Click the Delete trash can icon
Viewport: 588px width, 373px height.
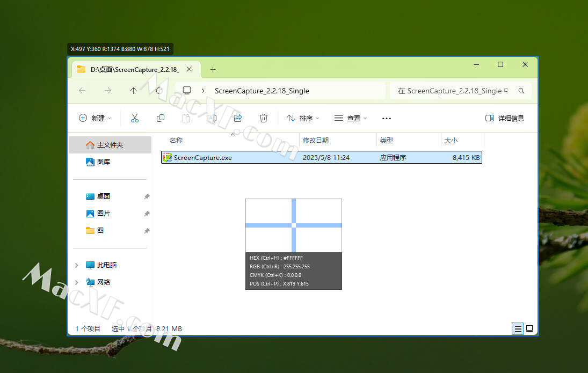coord(264,118)
